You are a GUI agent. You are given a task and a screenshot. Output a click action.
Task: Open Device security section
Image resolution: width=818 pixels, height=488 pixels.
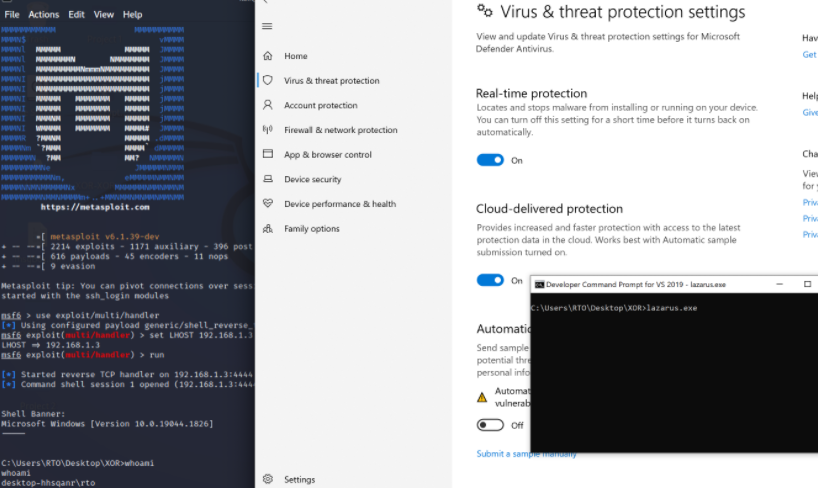point(312,179)
